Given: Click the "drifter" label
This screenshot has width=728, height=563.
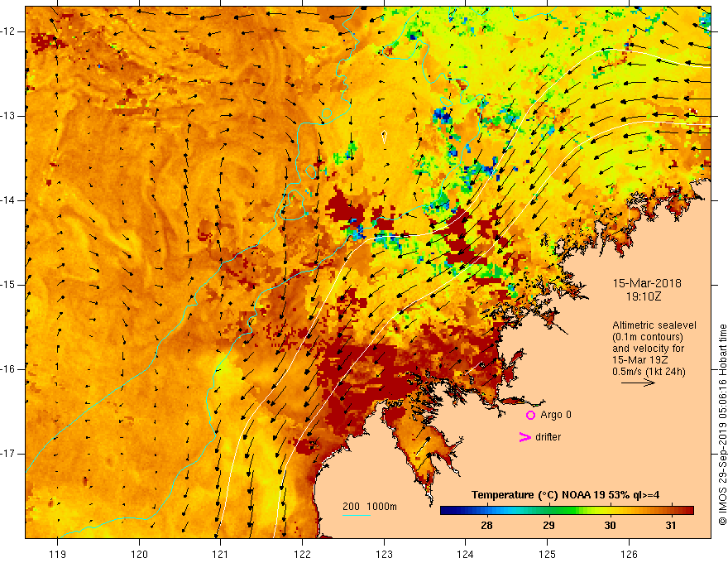Looking at the screenshot, I should 548,437.
